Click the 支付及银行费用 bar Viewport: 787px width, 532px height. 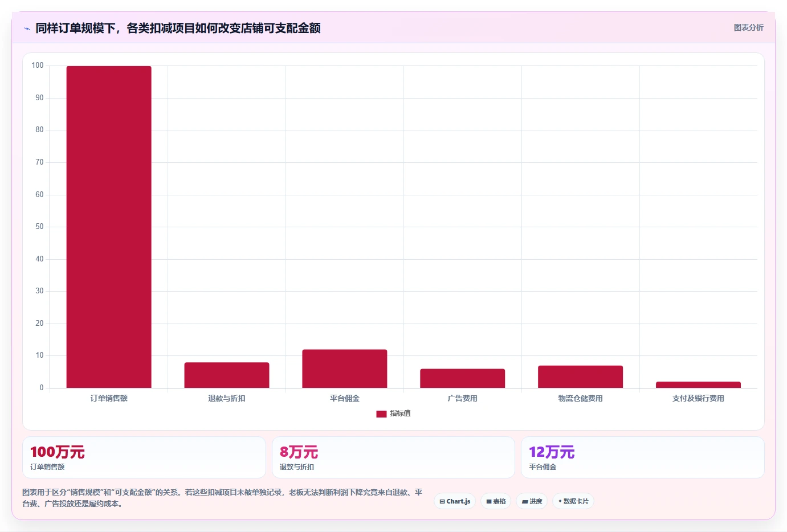(x=698, y=384)
